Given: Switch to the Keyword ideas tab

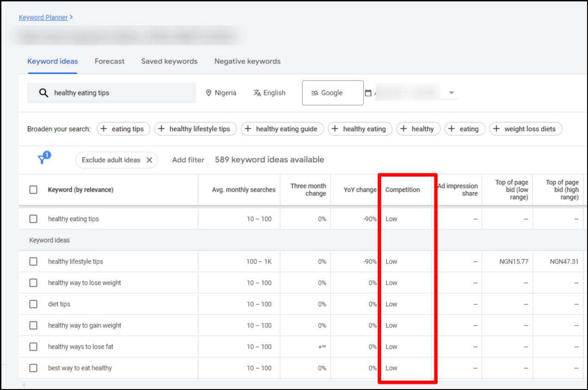Looking at the screenshot, I should click(53, 61).
